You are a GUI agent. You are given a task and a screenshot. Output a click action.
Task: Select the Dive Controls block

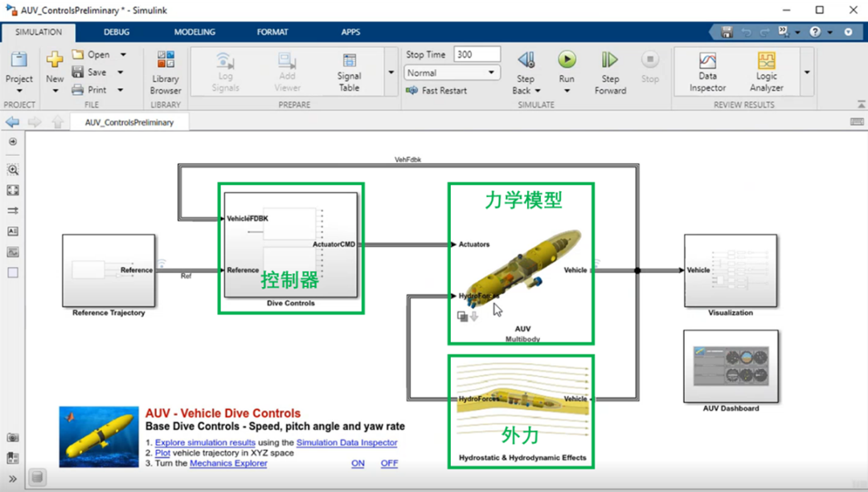point(291,244)
